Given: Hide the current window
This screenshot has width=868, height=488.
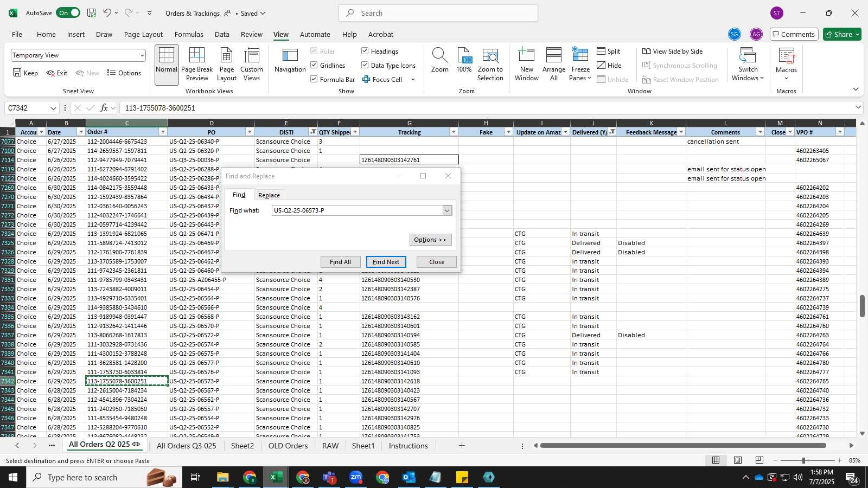Looking at the screenshot, I should (x=609, y=65).
